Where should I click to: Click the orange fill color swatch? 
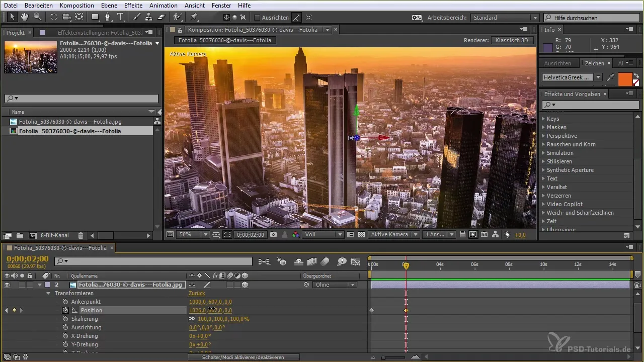point(624,79)
